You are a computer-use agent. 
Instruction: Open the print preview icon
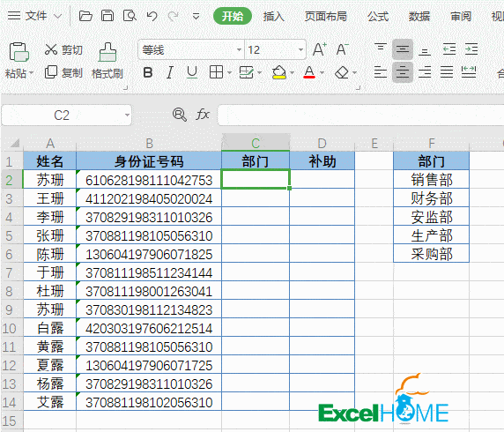point(130,16)
